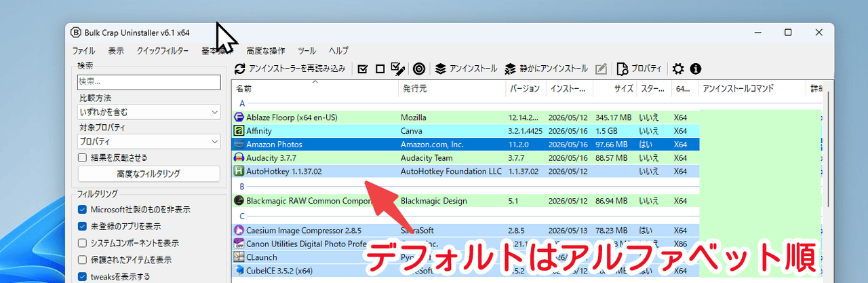This screenshot has height=283, width=868.
Task: Click the reload uninstallers refresh icon
Action: coord(239,69)
